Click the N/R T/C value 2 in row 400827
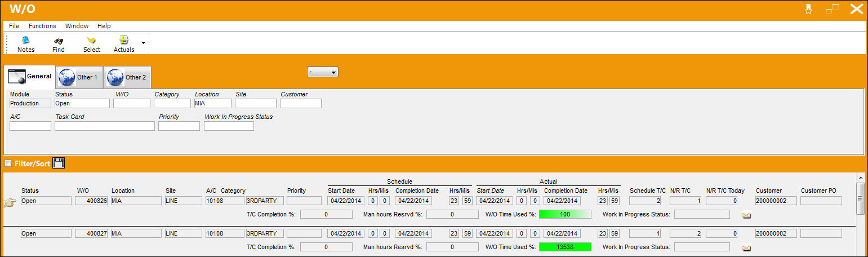 coord(686,233)
